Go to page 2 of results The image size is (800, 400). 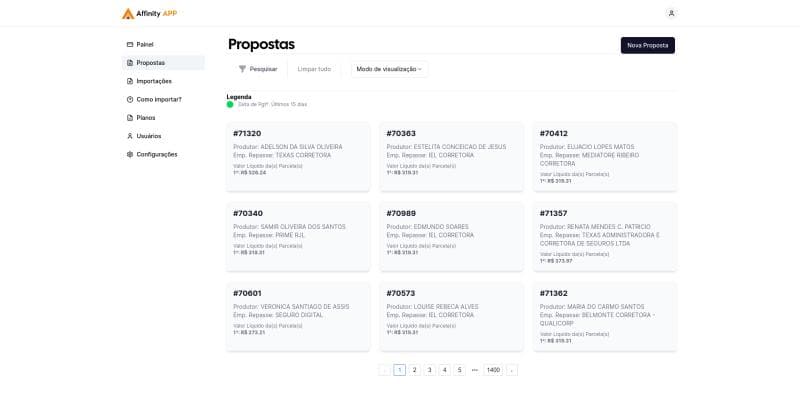415,370
